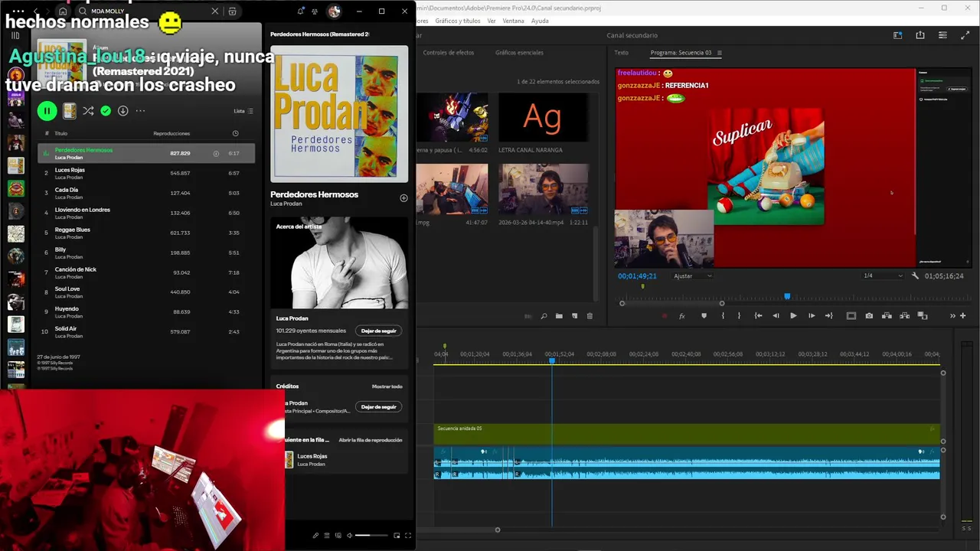Open the 1/4 playback resolution dropdown

click(883, 275)
